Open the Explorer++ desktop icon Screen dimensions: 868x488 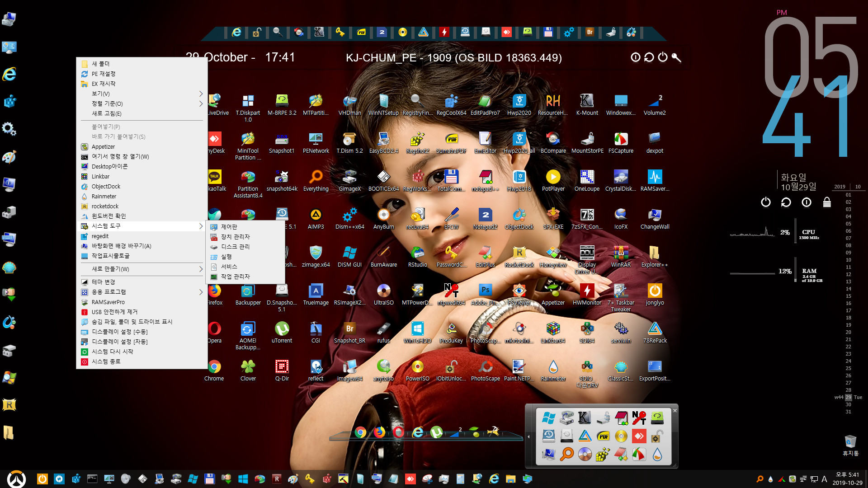pyautogui.click(x=655, y=256)
